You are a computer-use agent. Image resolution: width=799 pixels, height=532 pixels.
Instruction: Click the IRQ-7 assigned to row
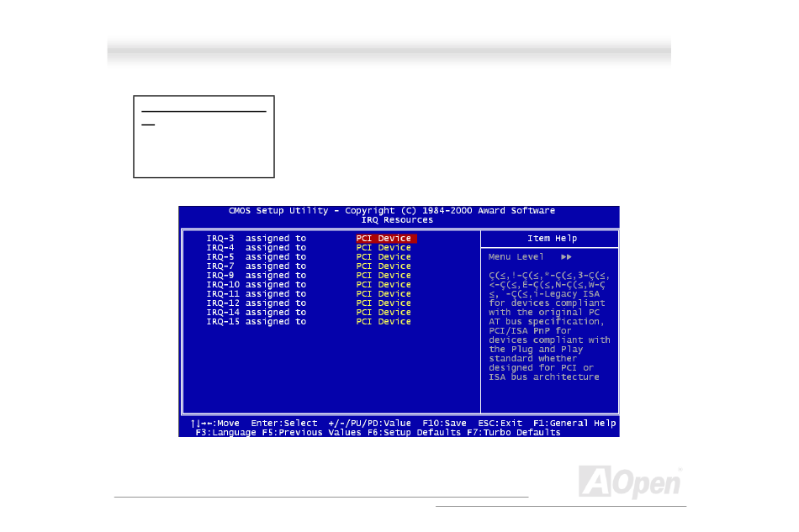[x=257, y=266]
